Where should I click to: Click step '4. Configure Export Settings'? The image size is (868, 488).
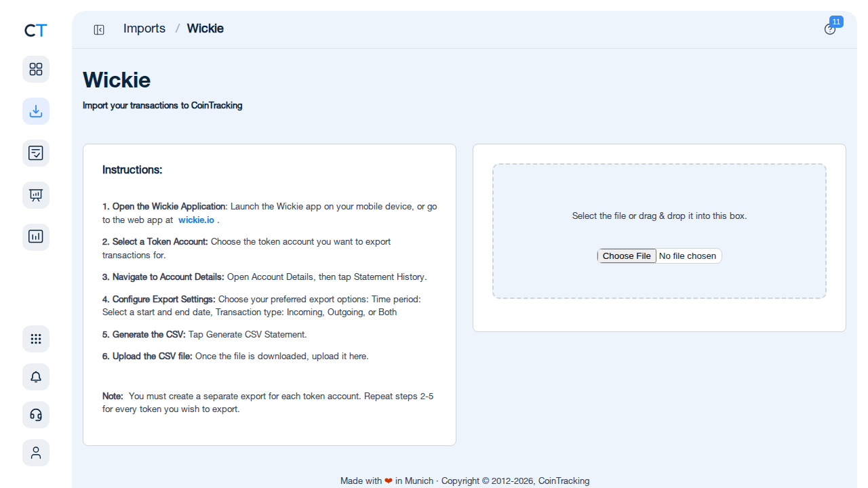pyautogui.click(x=159, y=299)
